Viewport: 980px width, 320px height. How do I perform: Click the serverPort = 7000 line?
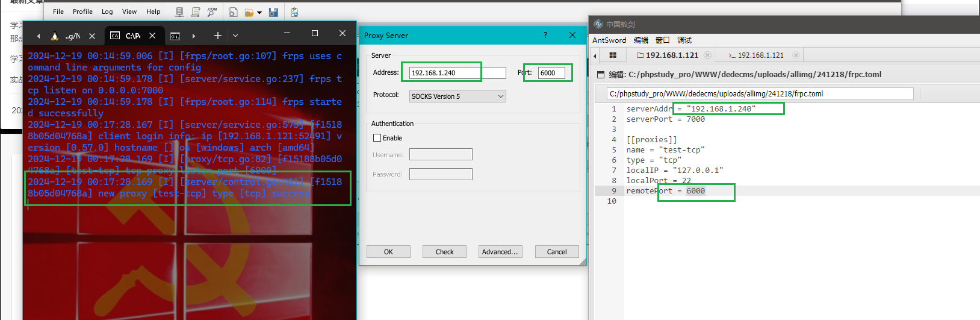[x=665, y=119]
